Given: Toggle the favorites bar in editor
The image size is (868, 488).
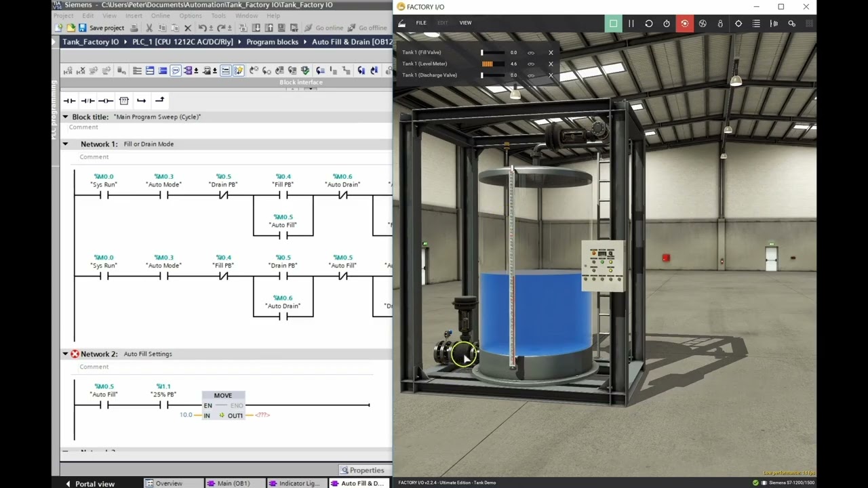Looking at the screenshot, I should click(239, 70).
